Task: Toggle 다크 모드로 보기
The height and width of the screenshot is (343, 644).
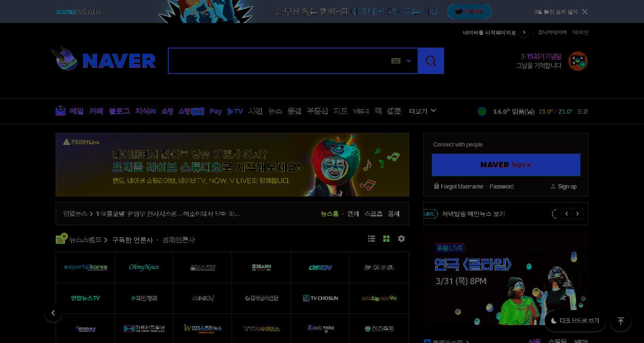Action: (x=575, y=320)
